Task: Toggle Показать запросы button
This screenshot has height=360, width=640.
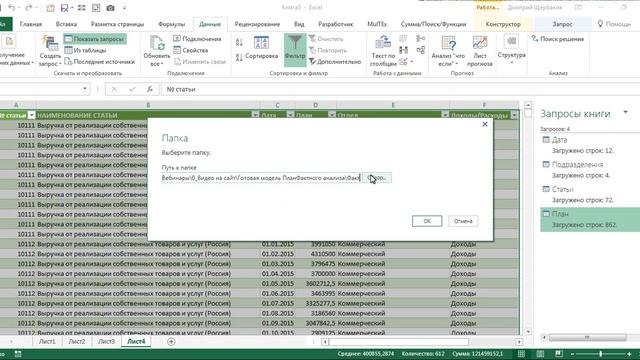Action: [95, 39]
